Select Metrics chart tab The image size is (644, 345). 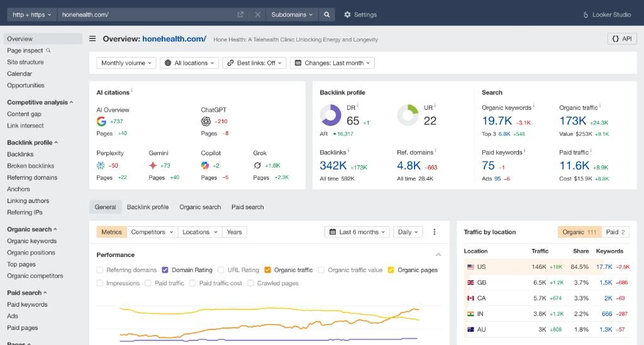[x=112, y=232]
